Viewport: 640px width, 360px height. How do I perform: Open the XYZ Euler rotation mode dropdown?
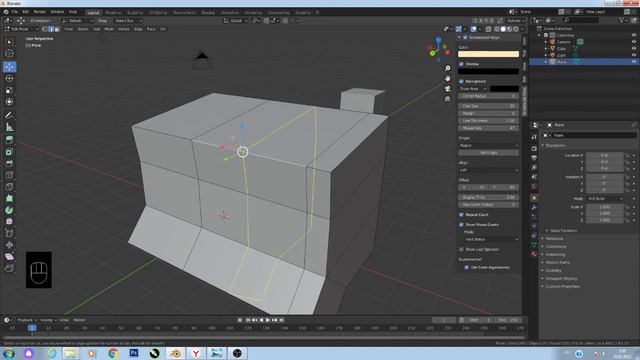(606, 198)
